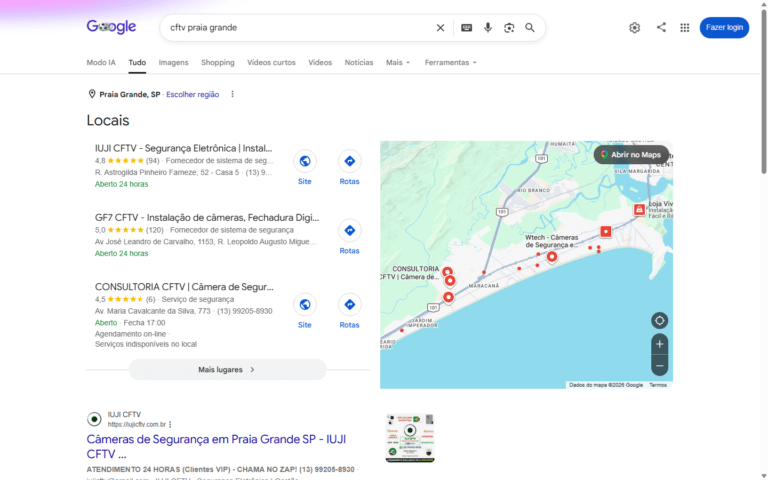Expand the Ferramentas dropdown
This screenshot has width=768, height=480.
(450, 63)
